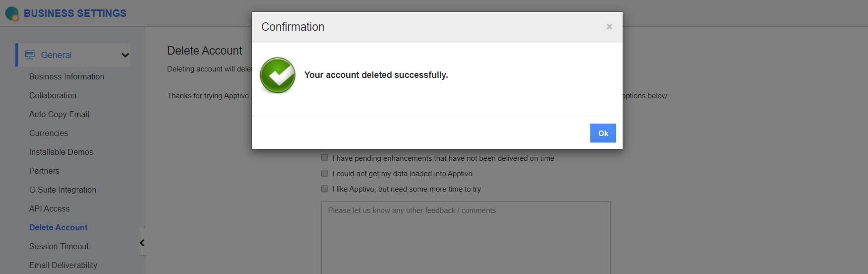Navigate to Partners settings
868x274 pixels.
click(x=44, y=171)
